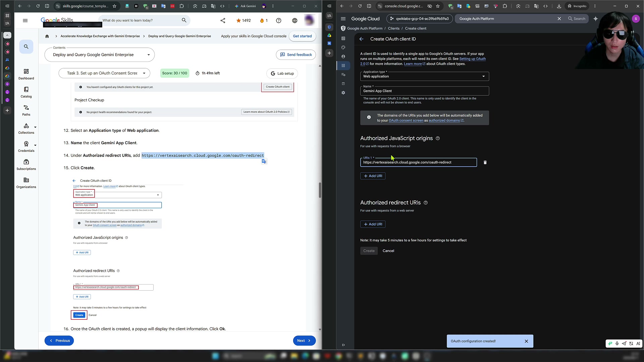Click the share icon in Google Skills header
This screenshot has height=362, width=644.
(x=223, y=20)
